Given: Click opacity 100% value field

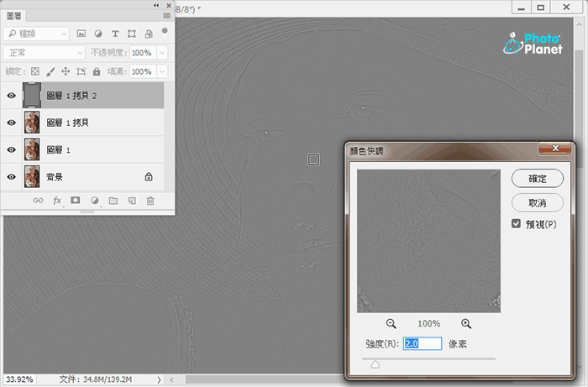Looking at the screenshot, I should point(143,53).
